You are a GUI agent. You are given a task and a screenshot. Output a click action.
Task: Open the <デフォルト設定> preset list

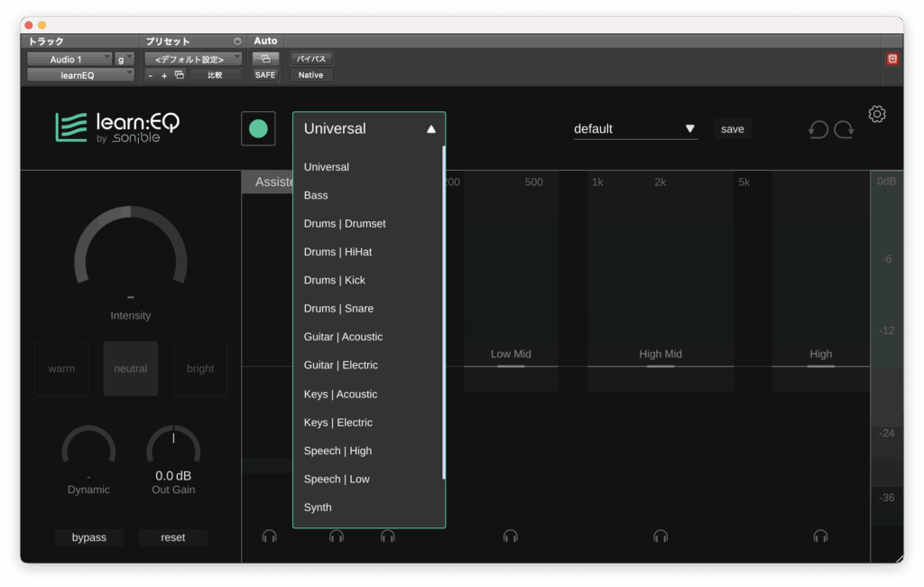[x=193, y=59]
